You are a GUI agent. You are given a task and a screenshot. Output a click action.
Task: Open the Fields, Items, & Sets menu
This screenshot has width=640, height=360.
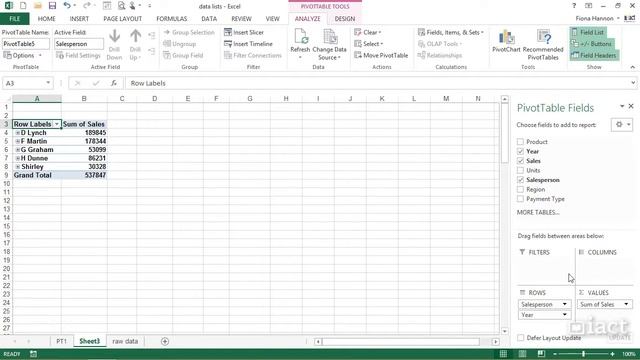click(x=451, y=32)
